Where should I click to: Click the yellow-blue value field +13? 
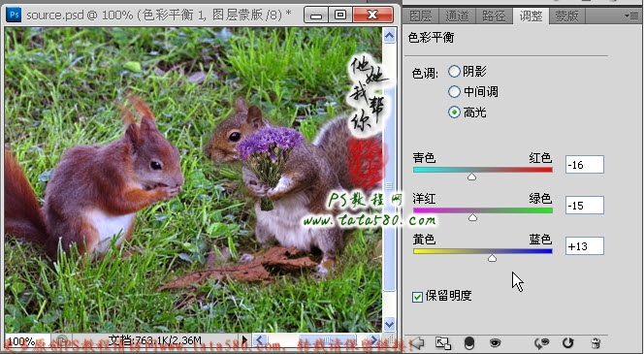[x=585, y=246]
